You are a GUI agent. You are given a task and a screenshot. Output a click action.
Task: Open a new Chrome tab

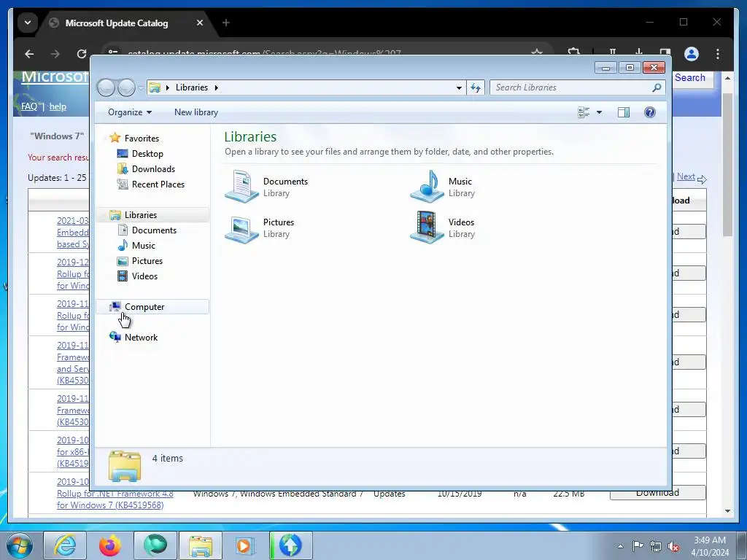click(226, 23)
